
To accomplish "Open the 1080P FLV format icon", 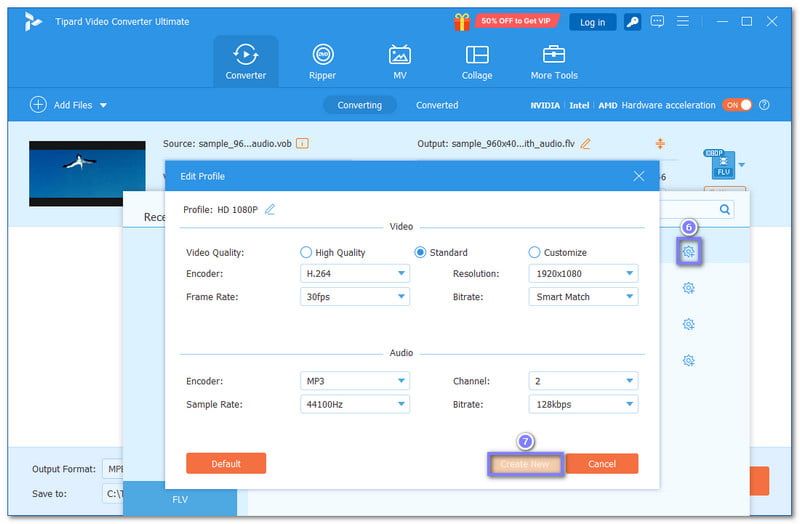I will coord(719,164).
